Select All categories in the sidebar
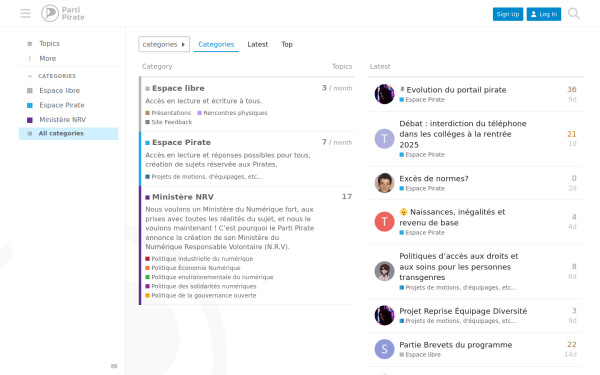Screen dimensions: 600x375 click(x=68, y=134)
